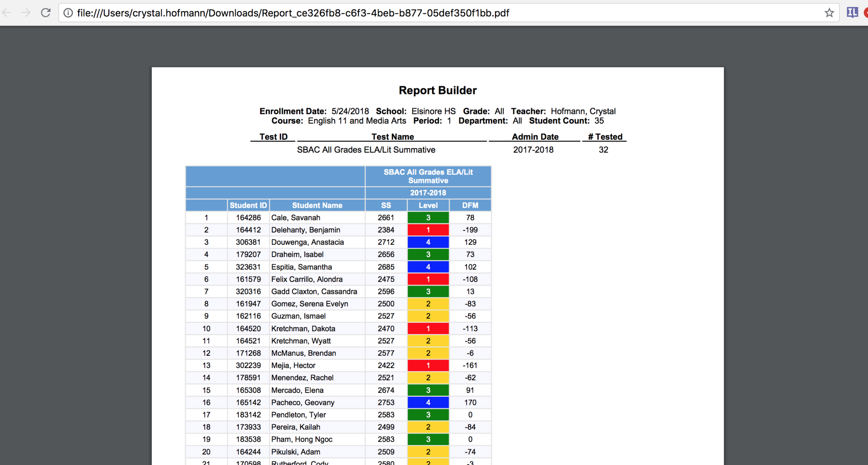Click the browser back arrow

click(7, 13)
